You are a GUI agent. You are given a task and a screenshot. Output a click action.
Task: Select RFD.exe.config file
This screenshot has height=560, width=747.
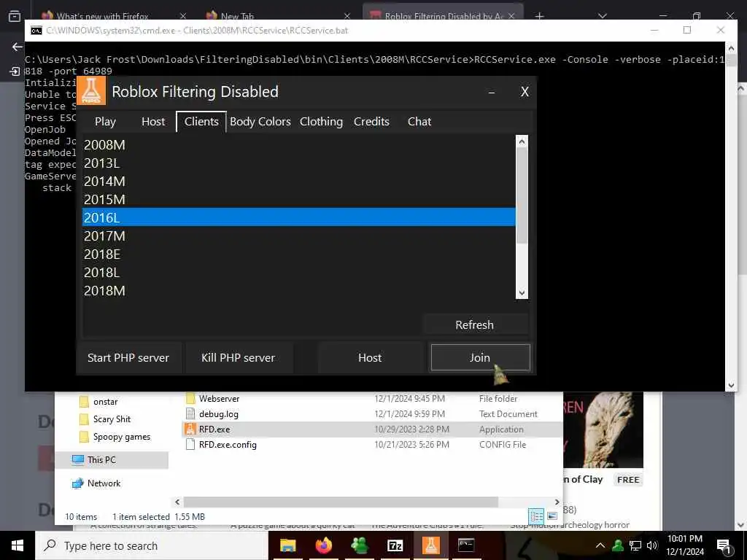point(228,444)
